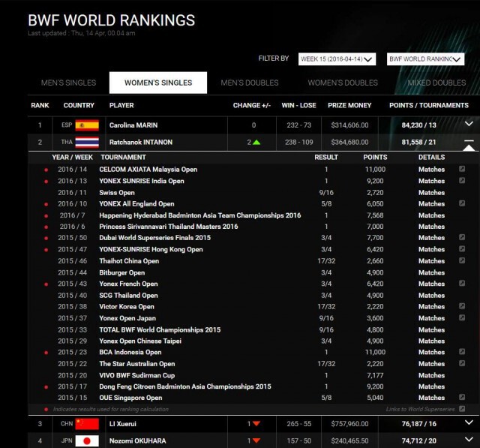Screen dimensions: 480x448
Task: Open external link icon for Hong Kong Open
Action: click(462, 248)
